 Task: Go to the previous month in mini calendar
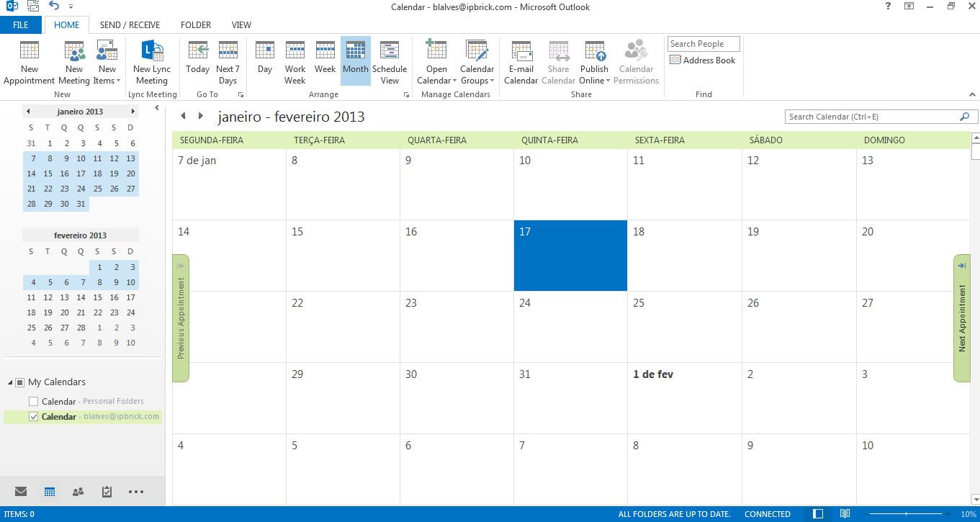(28, 112)
